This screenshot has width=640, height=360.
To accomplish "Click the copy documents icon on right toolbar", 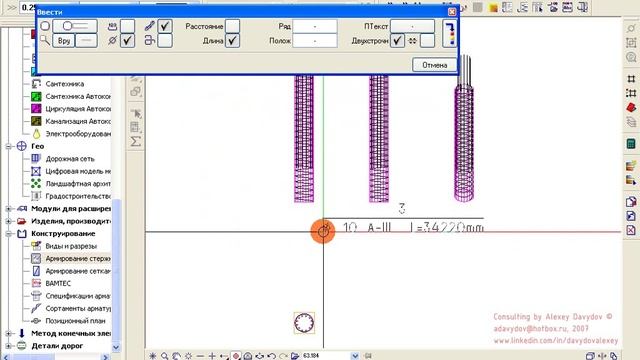I will 631,202.
